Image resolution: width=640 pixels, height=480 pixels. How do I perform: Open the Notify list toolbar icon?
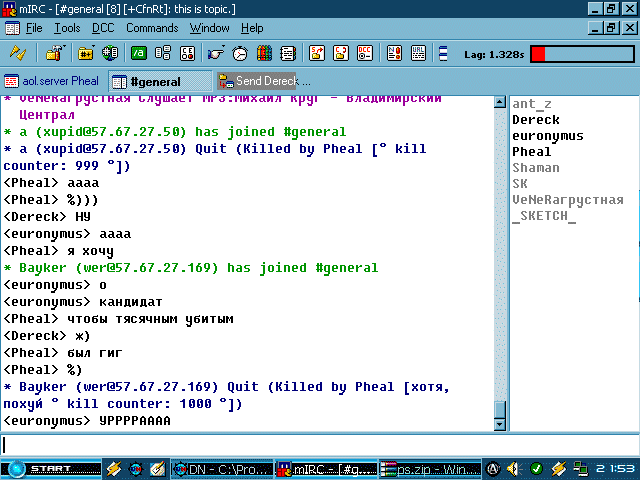(394, 53)
